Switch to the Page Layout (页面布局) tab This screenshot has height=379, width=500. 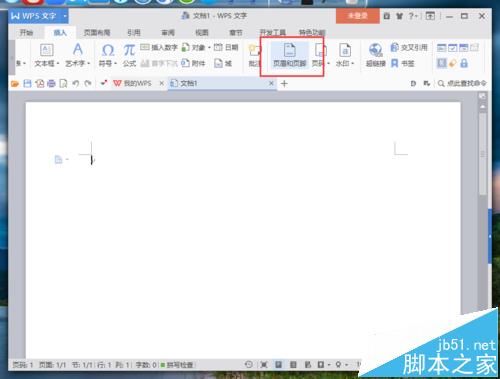coord(97,32)
